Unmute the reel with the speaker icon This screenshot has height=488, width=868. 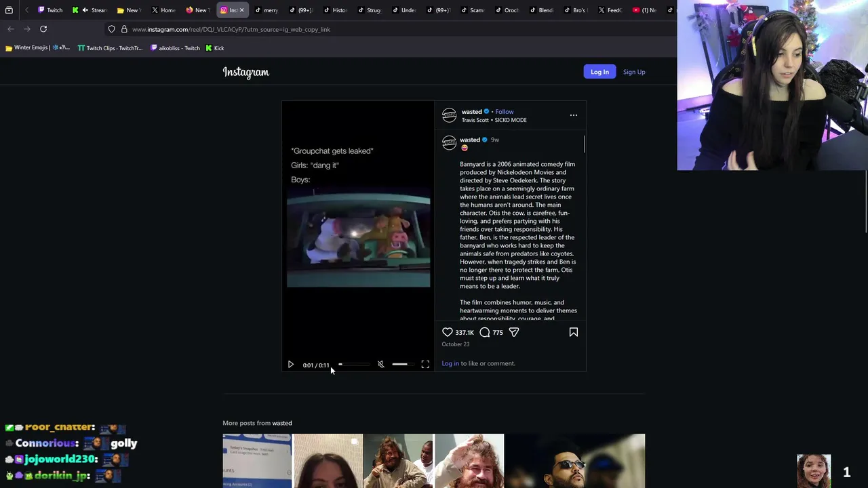coord(381,365)
